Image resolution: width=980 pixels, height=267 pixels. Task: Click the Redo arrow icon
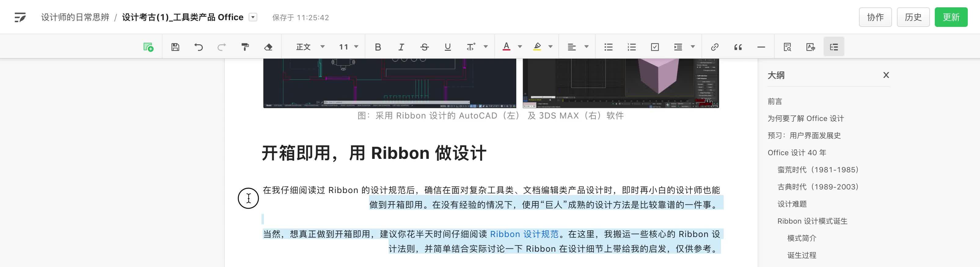tap(221, 47)
